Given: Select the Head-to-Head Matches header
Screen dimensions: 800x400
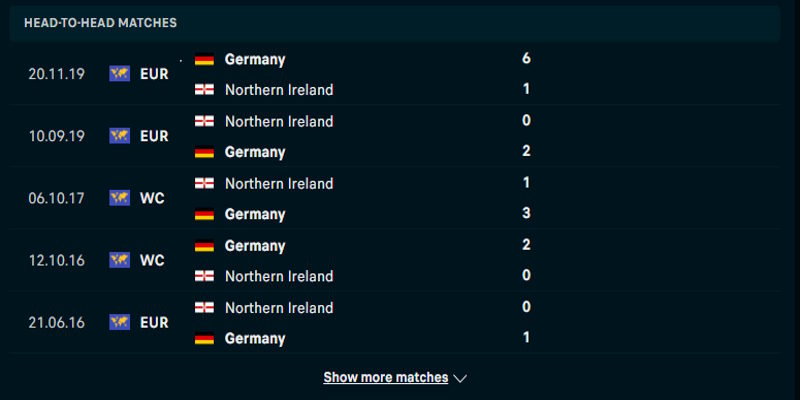Looking at the screenshot, I should [x=100, y=22].
